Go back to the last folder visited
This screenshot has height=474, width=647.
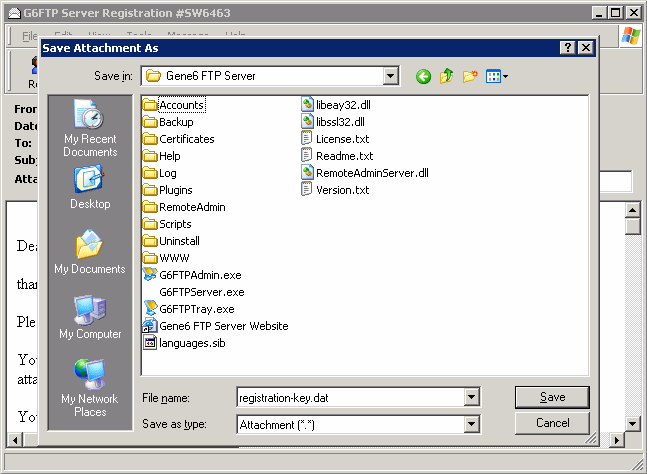coord(423,76)
